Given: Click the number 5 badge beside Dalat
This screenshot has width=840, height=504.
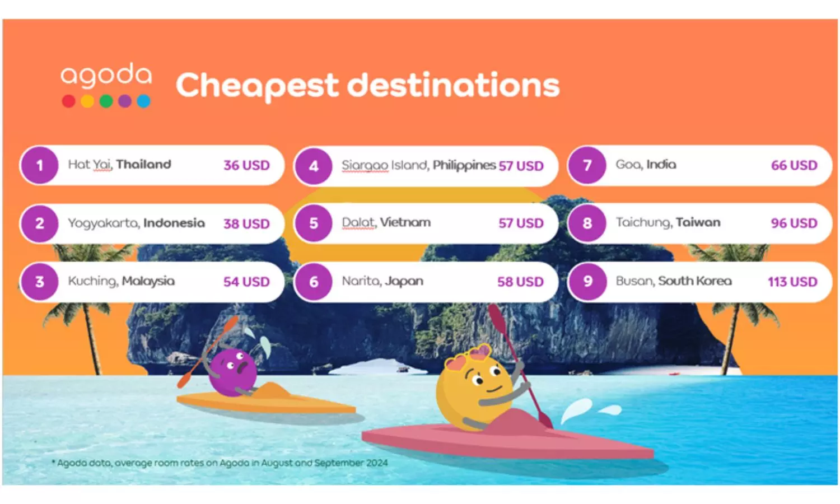Looking at the screenshot, I should [314, 223].
